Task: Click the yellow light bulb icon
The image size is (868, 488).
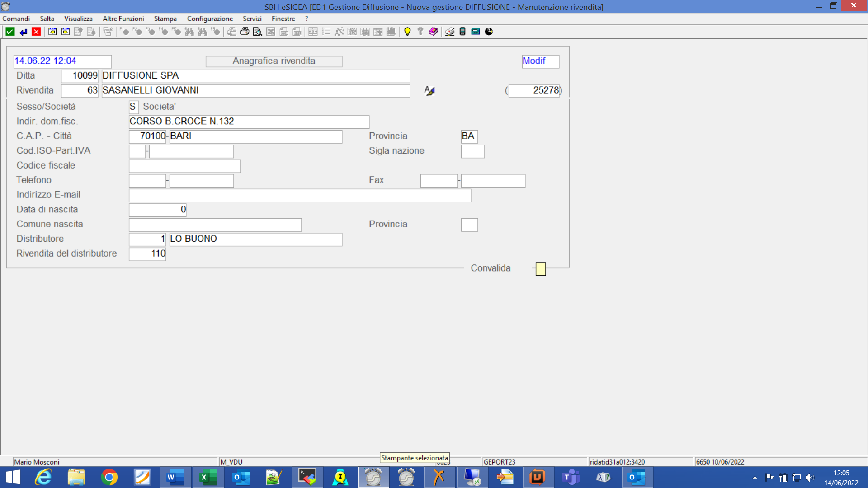Action: (407, 32)
